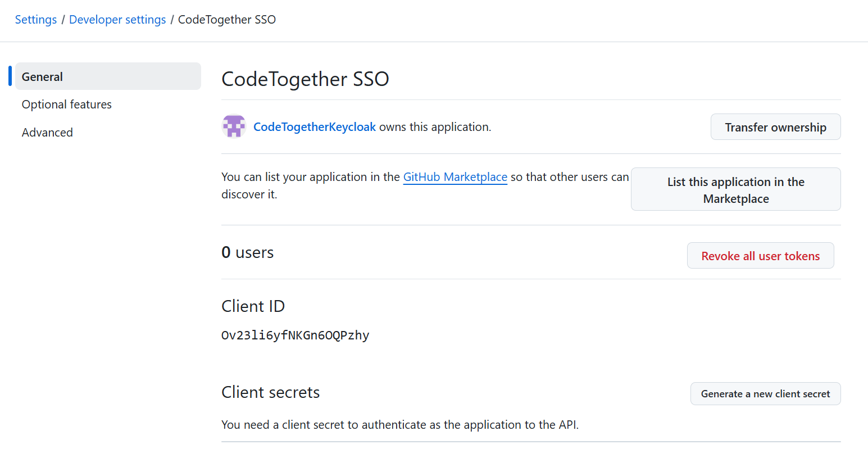Click the Client ID value Ov23li6yfNKGn6OQPzhy
868x458 pixels.
click(x=296, y=335)
